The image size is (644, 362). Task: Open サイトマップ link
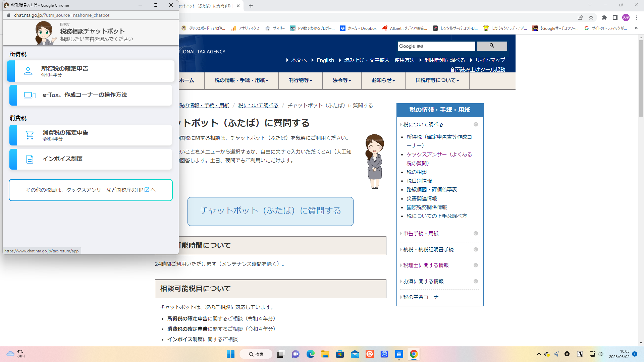click(490, 60)
